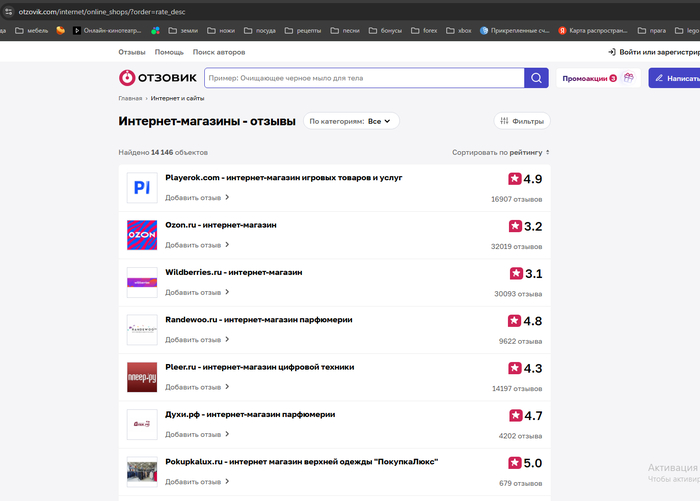The height and width of the screenshot is (501, 700).
Task: Click the Ozon store logo
Action: point(142,235)
